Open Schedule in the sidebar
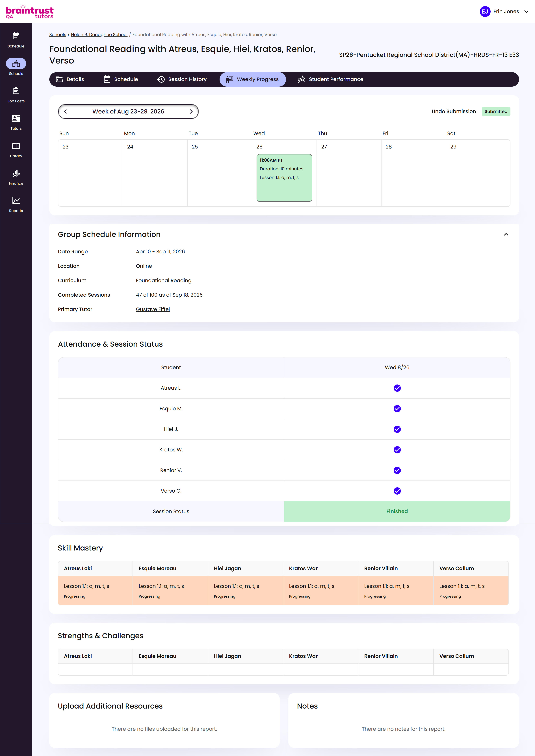 pyautogui.click(x=16, y=40)
